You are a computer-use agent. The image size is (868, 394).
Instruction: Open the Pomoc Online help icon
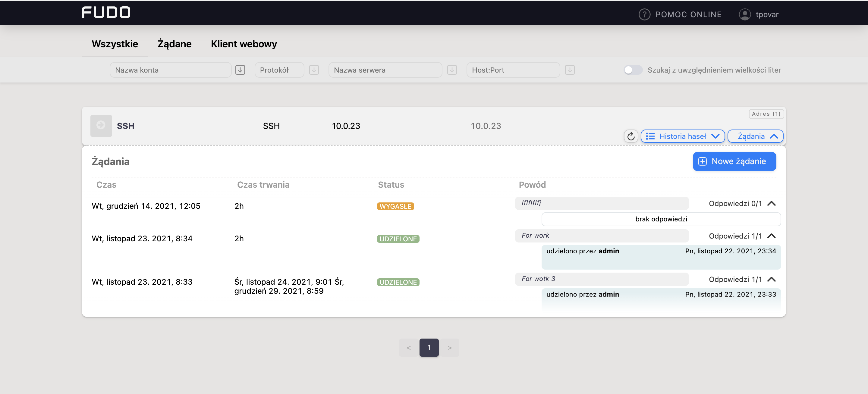point(644,14)
